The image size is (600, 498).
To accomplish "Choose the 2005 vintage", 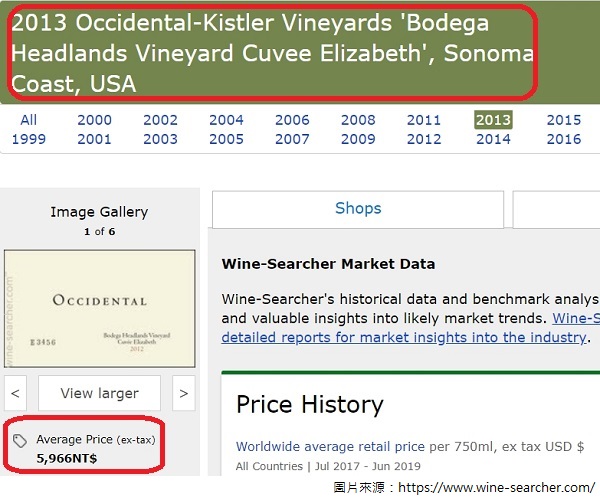I will 226,139.
